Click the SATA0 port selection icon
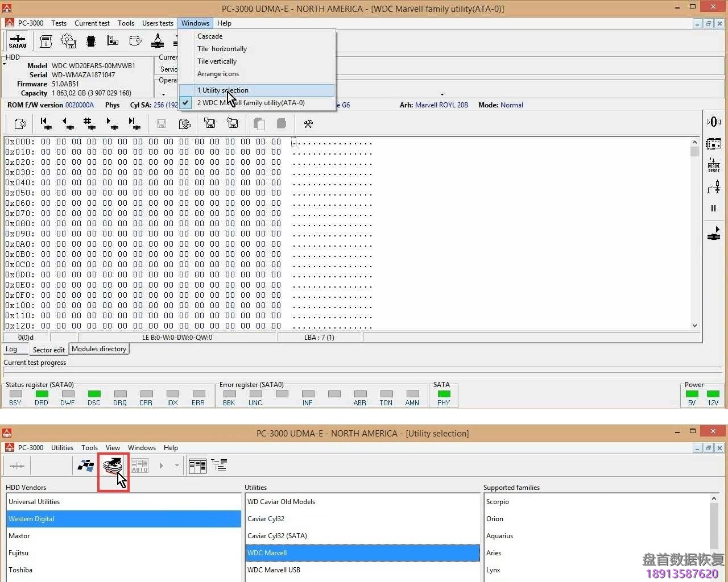Screen dimensions: 728x582 coord(17,41)
